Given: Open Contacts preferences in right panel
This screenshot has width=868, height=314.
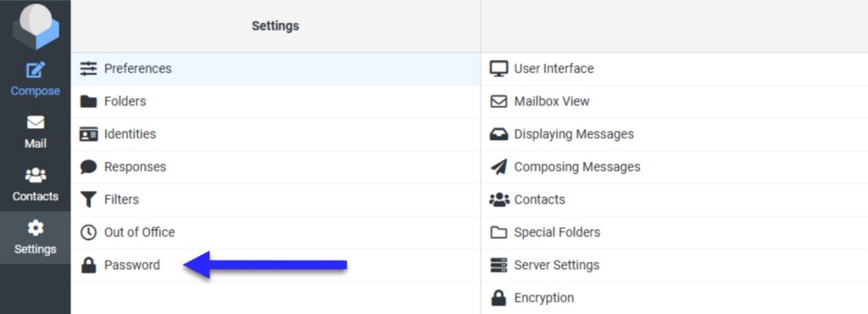Looking at the screenshot, I should click(674, 199).
